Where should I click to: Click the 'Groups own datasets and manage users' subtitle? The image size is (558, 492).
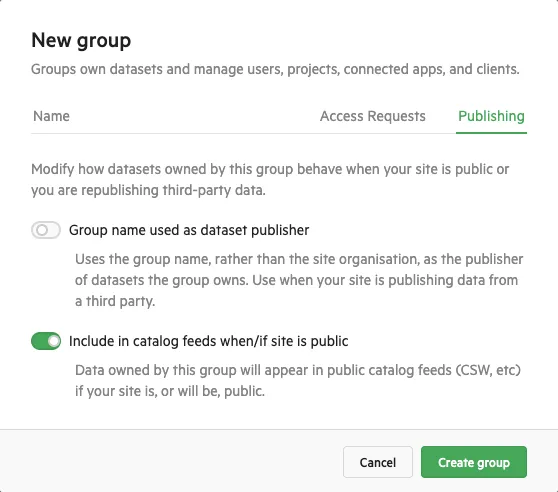(275, 69)
